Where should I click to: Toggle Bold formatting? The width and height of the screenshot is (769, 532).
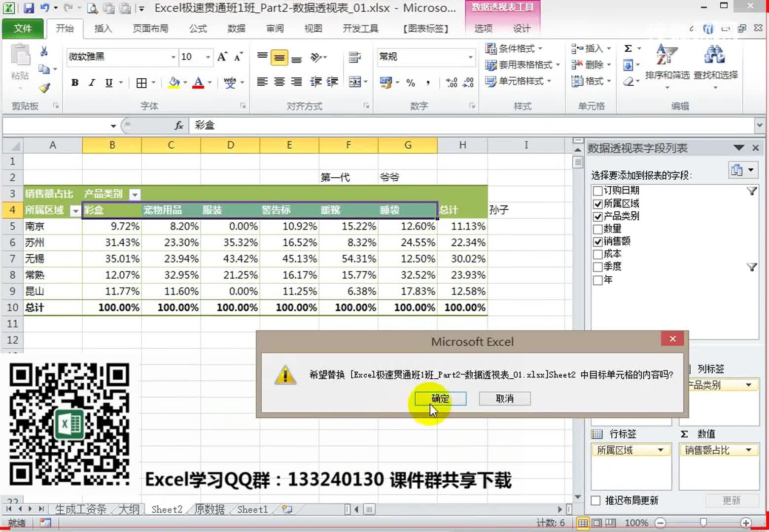click(75, 83)
